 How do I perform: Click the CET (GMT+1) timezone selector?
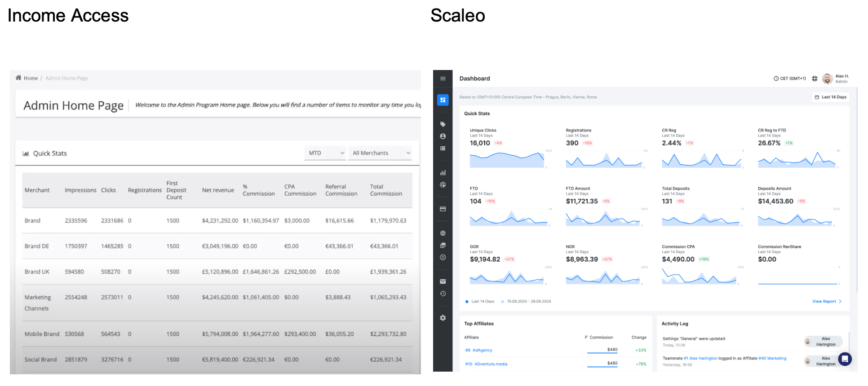[x=790, y=79]
